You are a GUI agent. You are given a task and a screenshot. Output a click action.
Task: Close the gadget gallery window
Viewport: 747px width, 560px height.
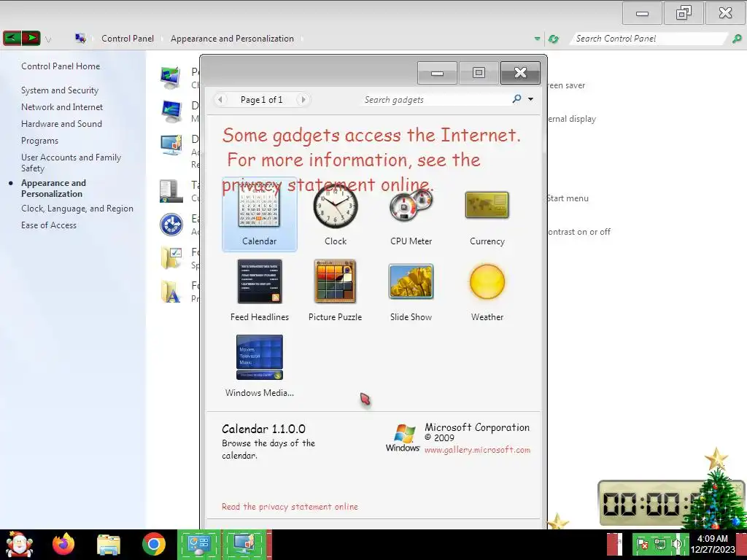click(520, 73)
